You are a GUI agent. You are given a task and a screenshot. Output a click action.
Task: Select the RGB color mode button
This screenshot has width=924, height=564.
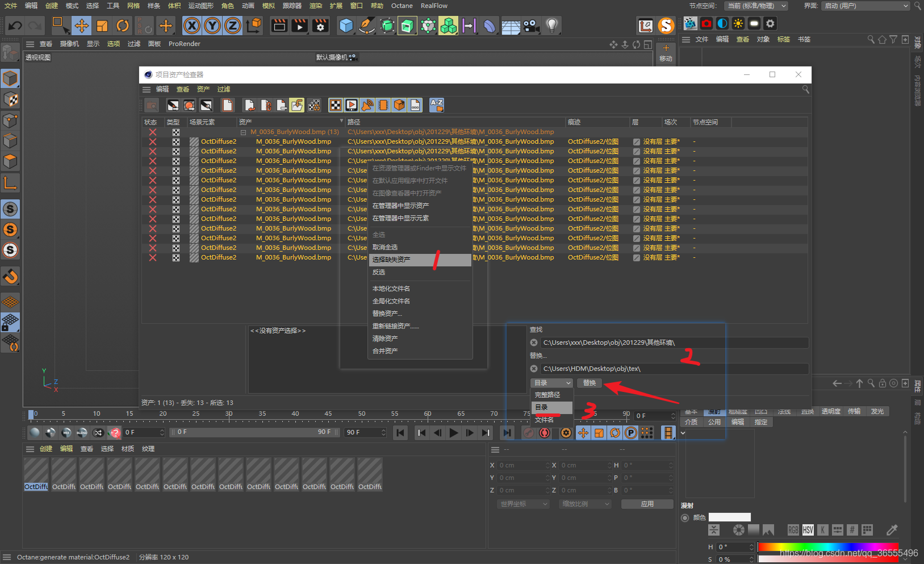pos(793,530)
